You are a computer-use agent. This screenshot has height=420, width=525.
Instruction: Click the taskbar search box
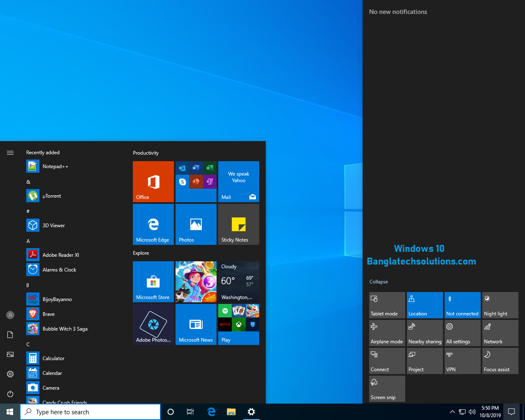click(90, 412)
